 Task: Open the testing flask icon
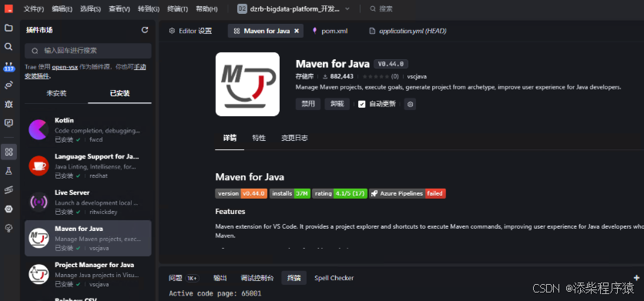(8, 171)
